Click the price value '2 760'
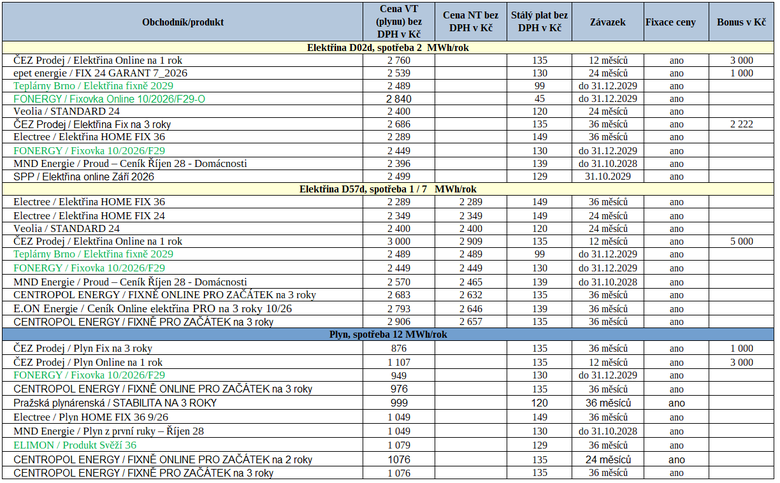 [399, 61]
